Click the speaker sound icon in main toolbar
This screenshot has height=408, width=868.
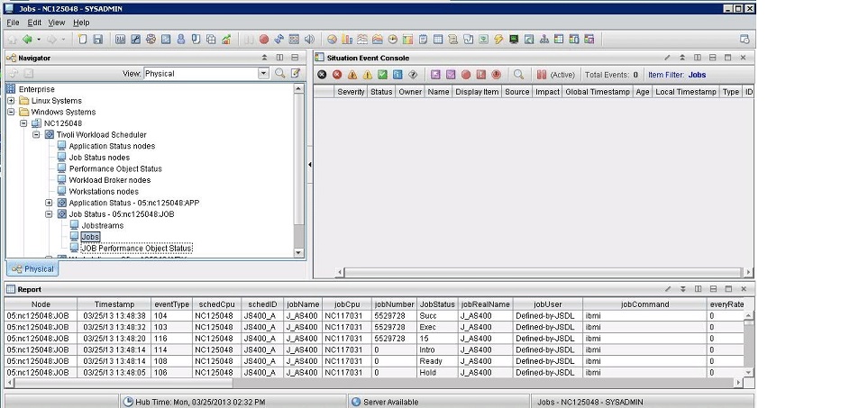(x=309, y=40)
